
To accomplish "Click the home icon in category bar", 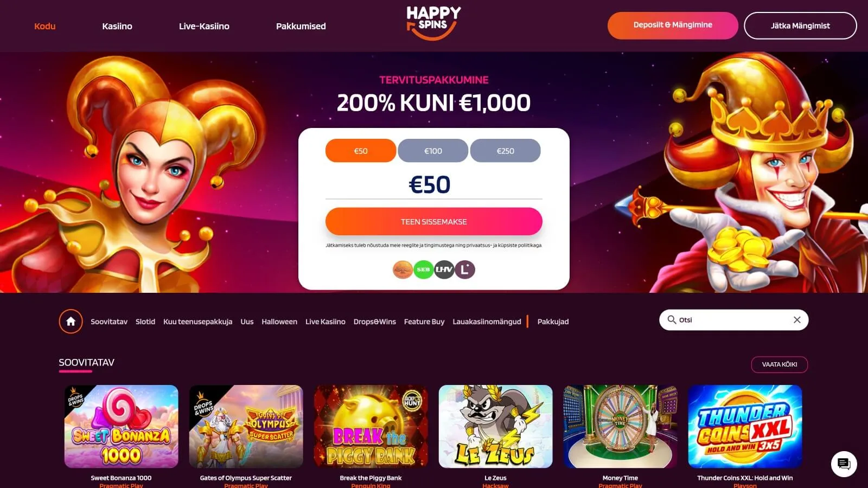I will coord(71,322).
